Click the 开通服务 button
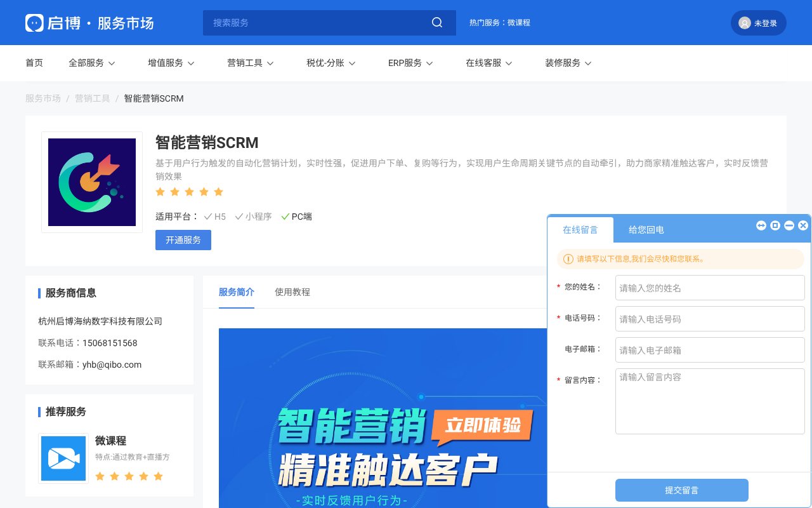812x508 pixels. click(x=183, y=240)
